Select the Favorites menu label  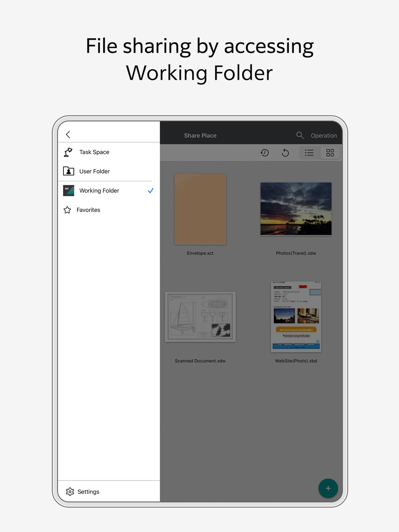pos(88,210)
